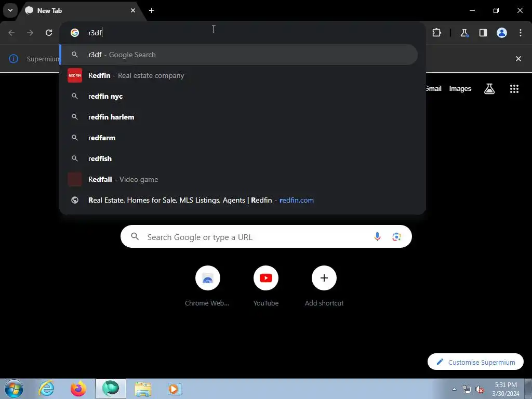The width and height of the screenshot is (532, 399).
Task: Select the 'redfarm' suggestion
Action: coord(239,138)
